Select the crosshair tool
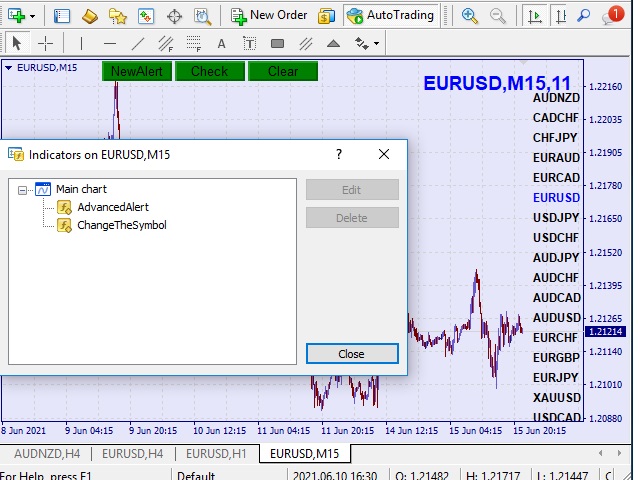 pos(45,44)
